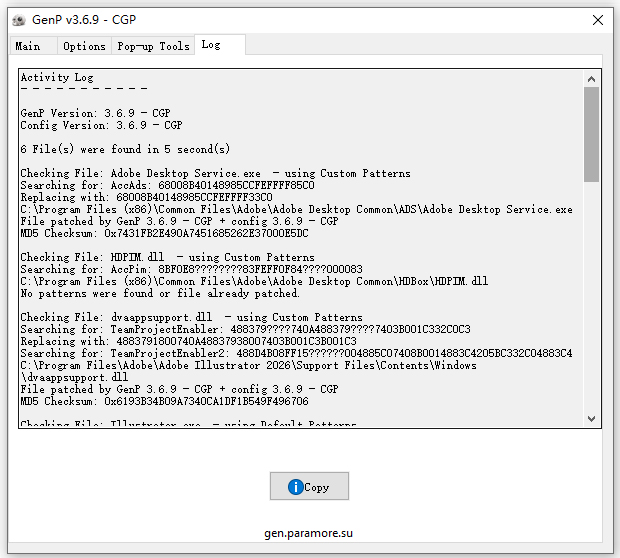Click 'Config Version: 3.6.9 - CGP' line
Screen dimensions: 620x558
coord(101,125)
